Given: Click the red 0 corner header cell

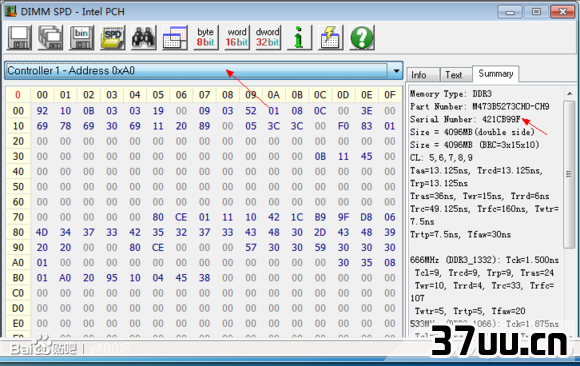Looking at the screenshot, I should [18, 95].
